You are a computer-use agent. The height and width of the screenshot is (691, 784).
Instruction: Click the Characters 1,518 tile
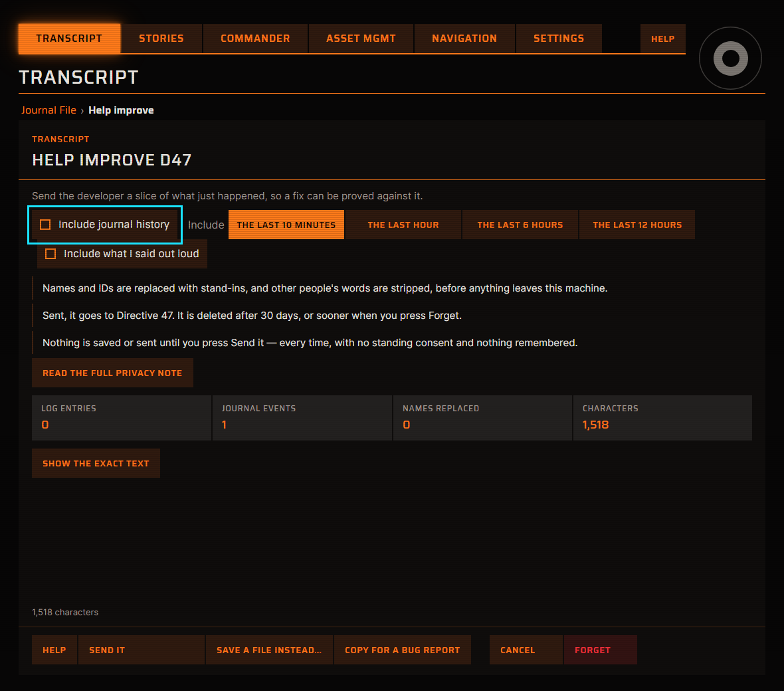(662, 417)
